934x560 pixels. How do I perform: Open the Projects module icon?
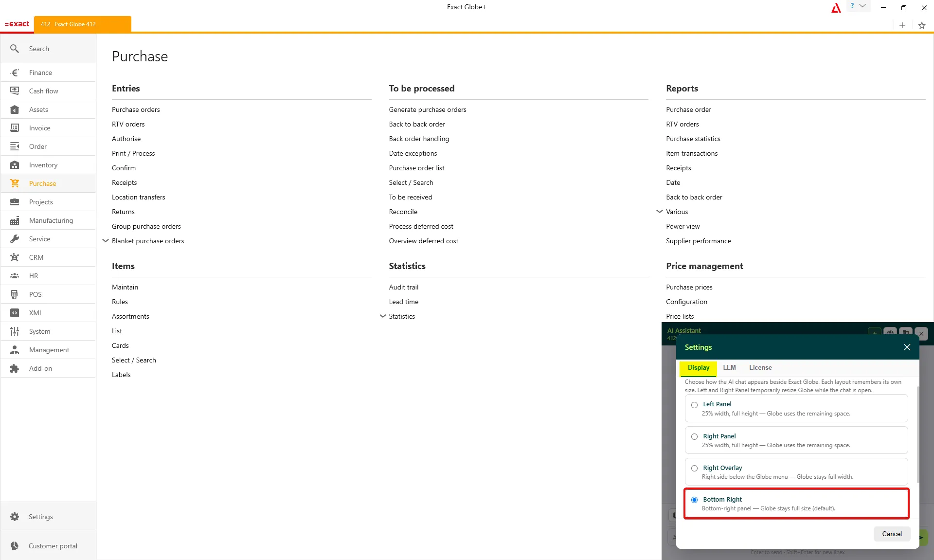[x=15, y=202]
